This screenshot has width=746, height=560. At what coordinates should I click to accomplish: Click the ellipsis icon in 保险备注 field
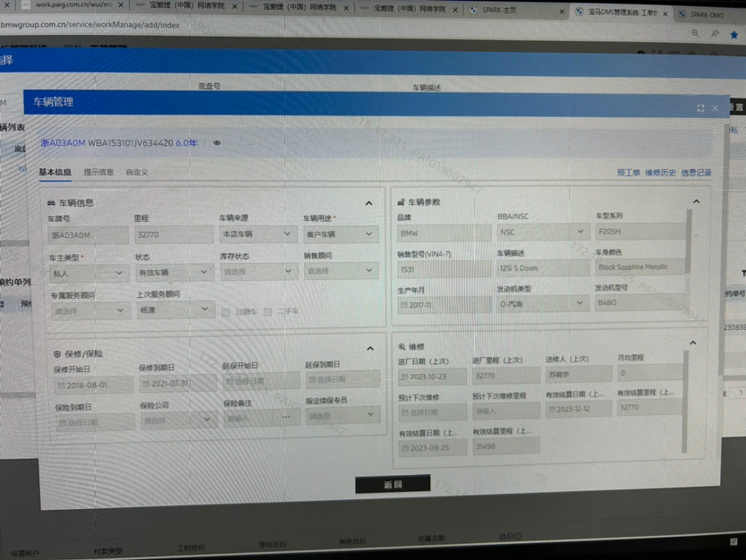click(x=286, y=417)
